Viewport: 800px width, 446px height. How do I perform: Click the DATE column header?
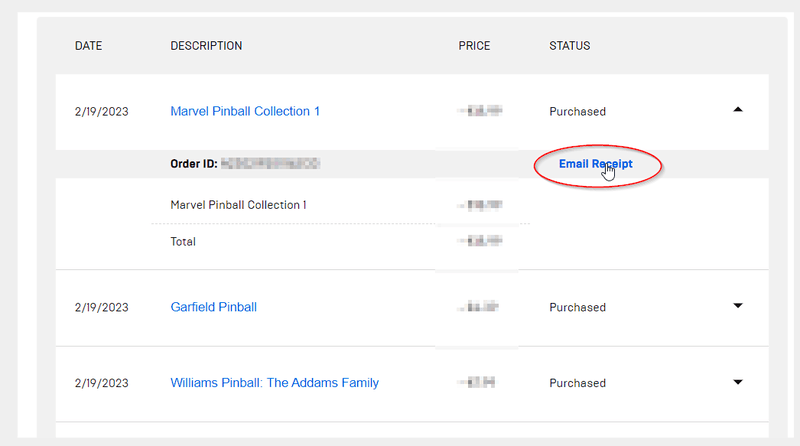89,46
